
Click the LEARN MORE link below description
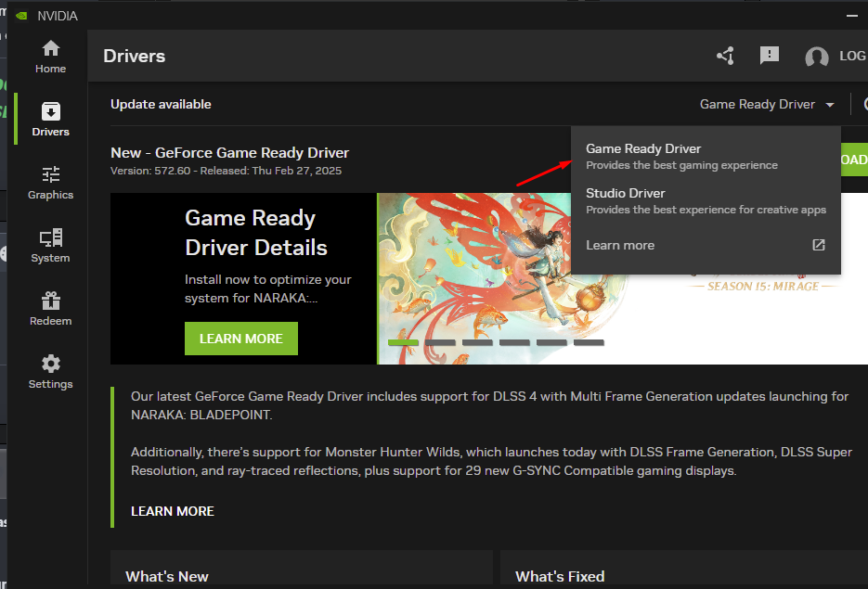[x=172, y=511]
